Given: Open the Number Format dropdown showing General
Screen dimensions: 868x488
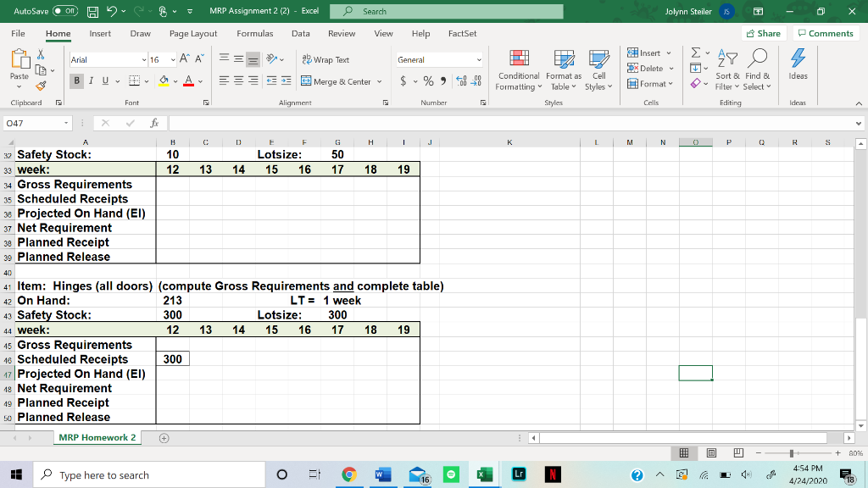Looking at the screenshot, I should 437,59.
